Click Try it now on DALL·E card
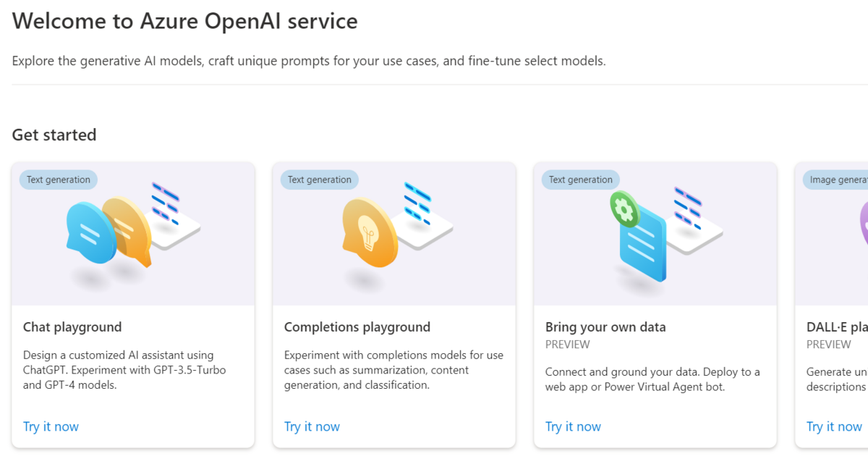868x459 pixels. pos(834,426)
